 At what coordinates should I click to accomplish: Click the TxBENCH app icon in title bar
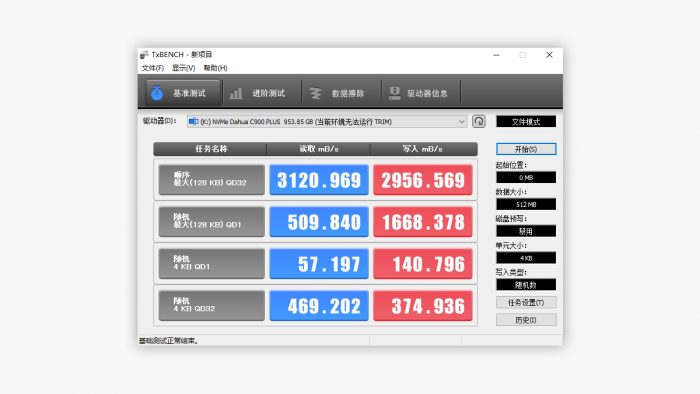pos(144,55)
